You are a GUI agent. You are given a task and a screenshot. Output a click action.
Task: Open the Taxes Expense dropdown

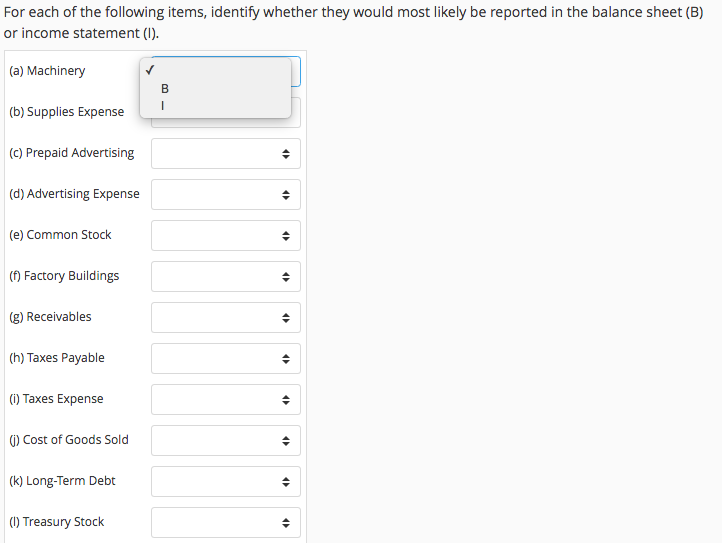(225, 399)
